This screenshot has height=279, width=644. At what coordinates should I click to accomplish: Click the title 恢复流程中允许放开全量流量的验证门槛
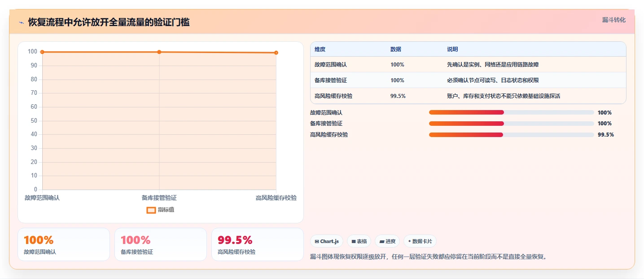pyautogui.click(x=109, y=22)
